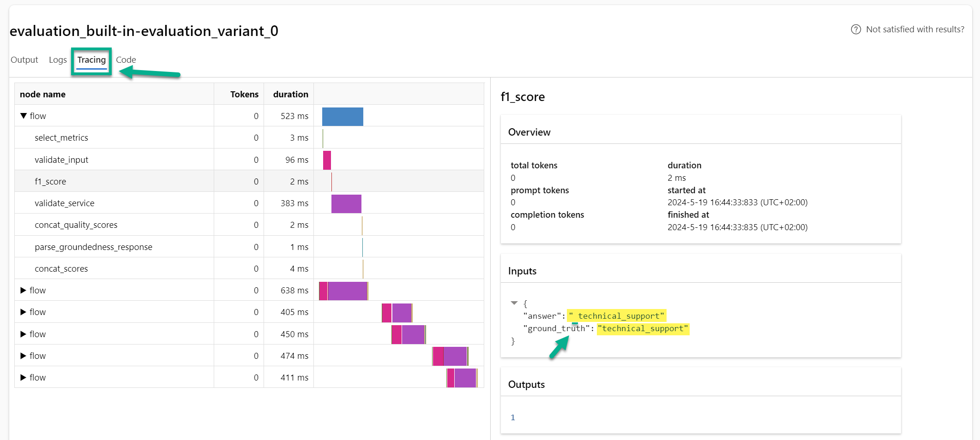Open the Logs tab

[x=58, y=60]
